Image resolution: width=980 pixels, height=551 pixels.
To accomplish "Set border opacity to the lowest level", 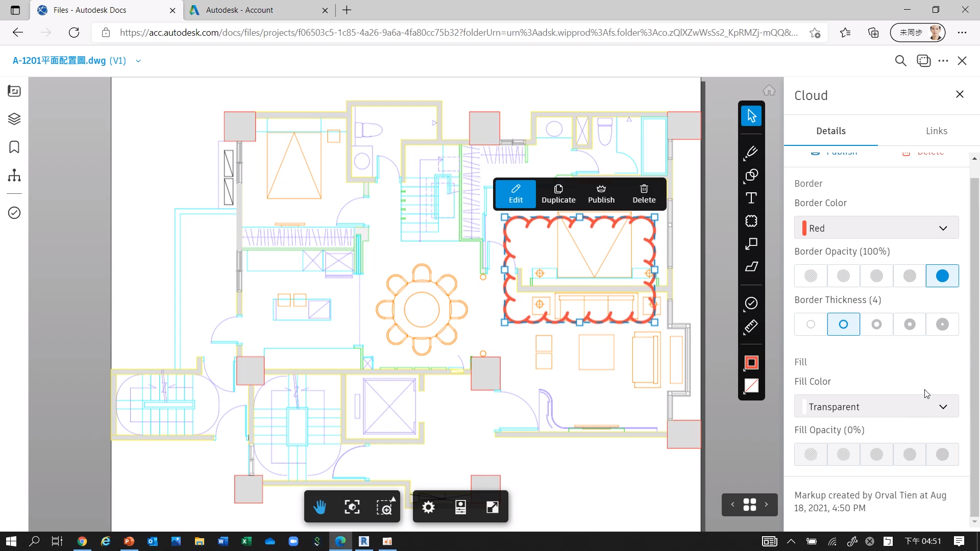I will [811, 276].
